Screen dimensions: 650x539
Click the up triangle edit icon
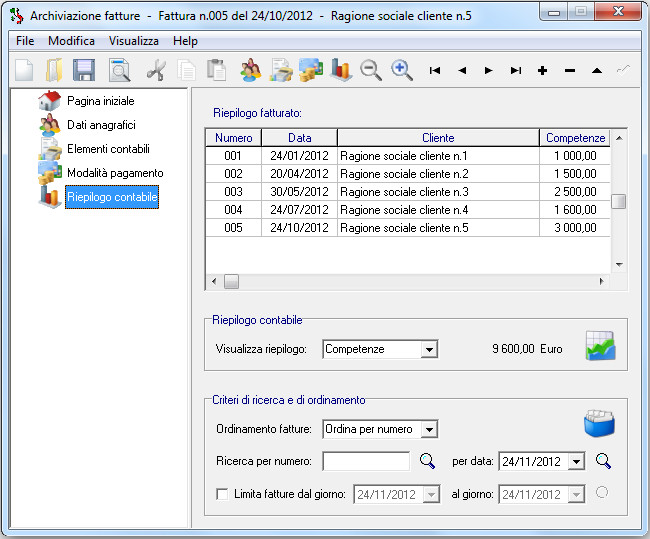[x=597, y=70]
